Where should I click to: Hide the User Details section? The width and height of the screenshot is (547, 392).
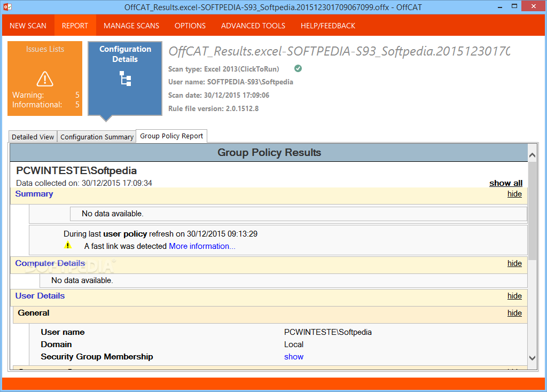tap(514, 296)
